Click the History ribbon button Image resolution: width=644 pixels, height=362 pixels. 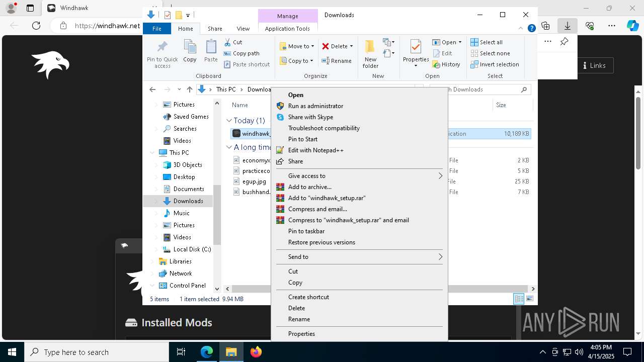point(446,64)
